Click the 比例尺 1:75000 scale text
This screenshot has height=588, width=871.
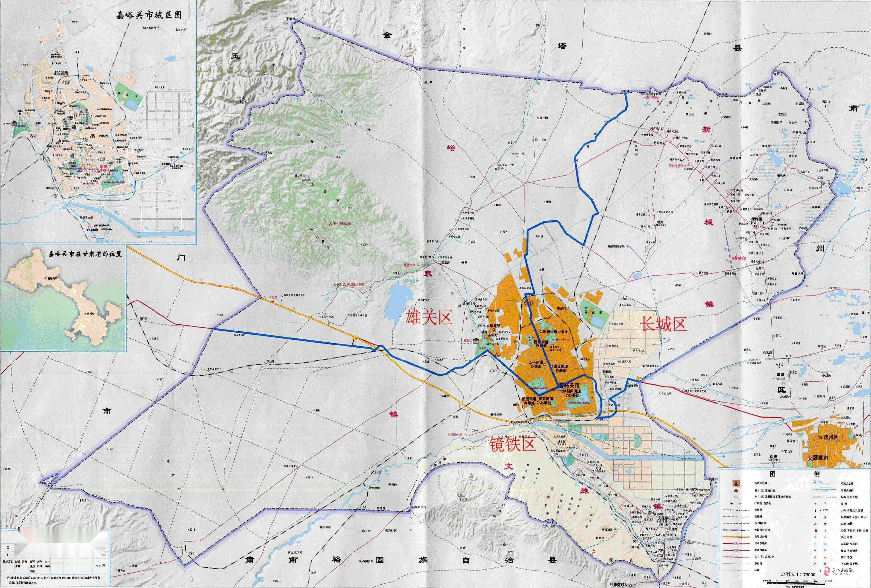pos(798,574)
